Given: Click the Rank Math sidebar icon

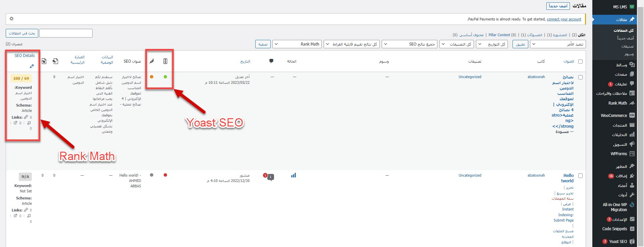Looking at the screenshot, I should 632,103.
